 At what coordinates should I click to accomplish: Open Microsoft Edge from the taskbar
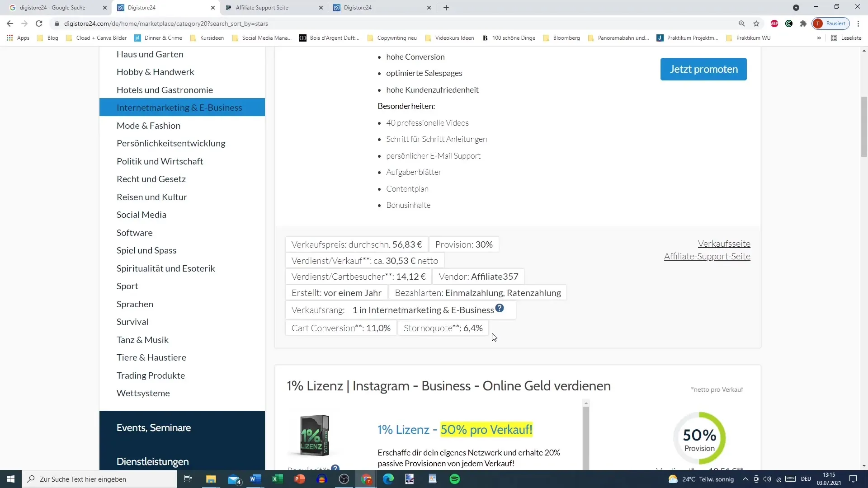pyautogui.click(x=388, y=479)
